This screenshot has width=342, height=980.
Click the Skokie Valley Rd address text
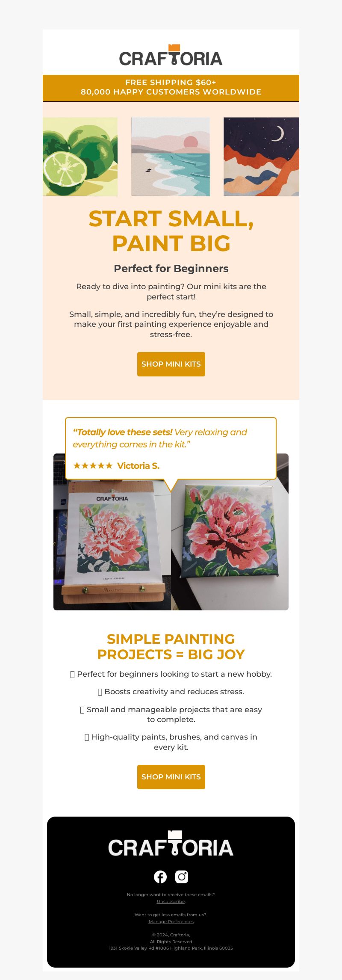pos(171,948)
